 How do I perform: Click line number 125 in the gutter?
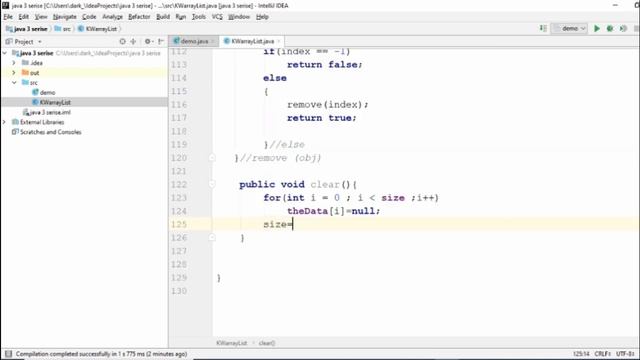click(179, 224)
